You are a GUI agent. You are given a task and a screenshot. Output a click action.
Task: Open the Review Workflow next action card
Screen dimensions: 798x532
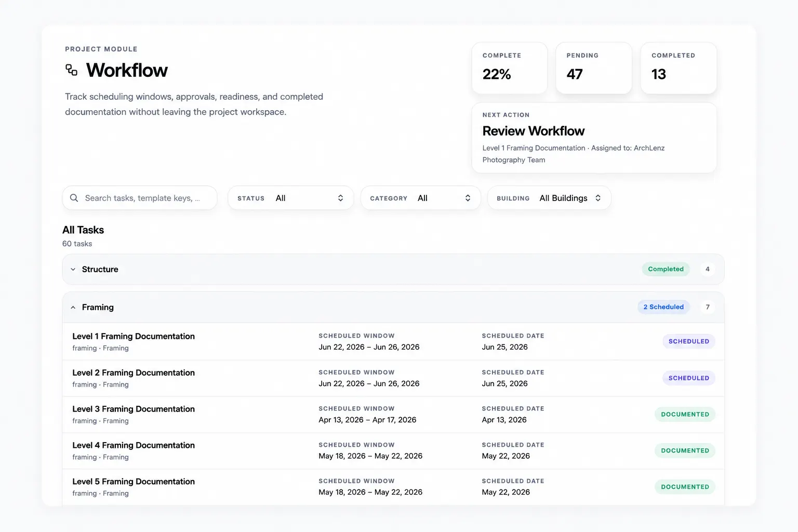point(594,138)
